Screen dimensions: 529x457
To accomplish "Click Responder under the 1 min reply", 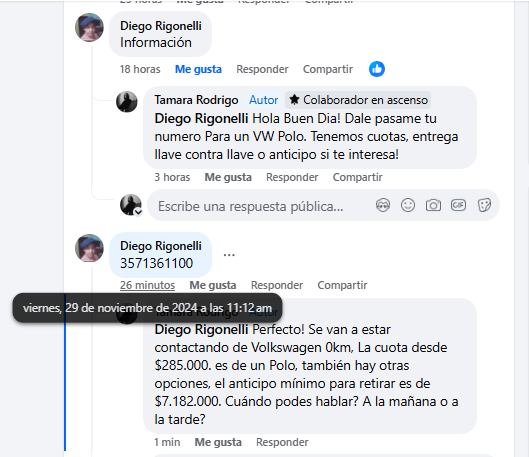I will [282, 442].
